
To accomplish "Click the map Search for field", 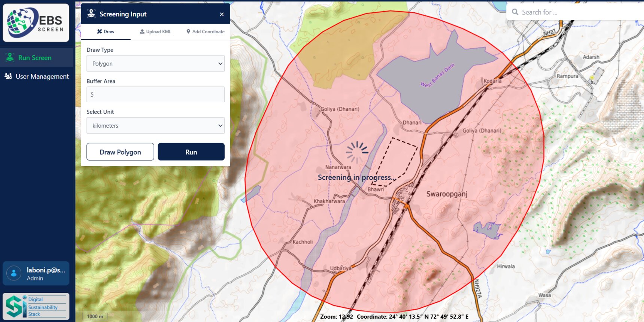I will pyautogui.click(x=577, y=12).
